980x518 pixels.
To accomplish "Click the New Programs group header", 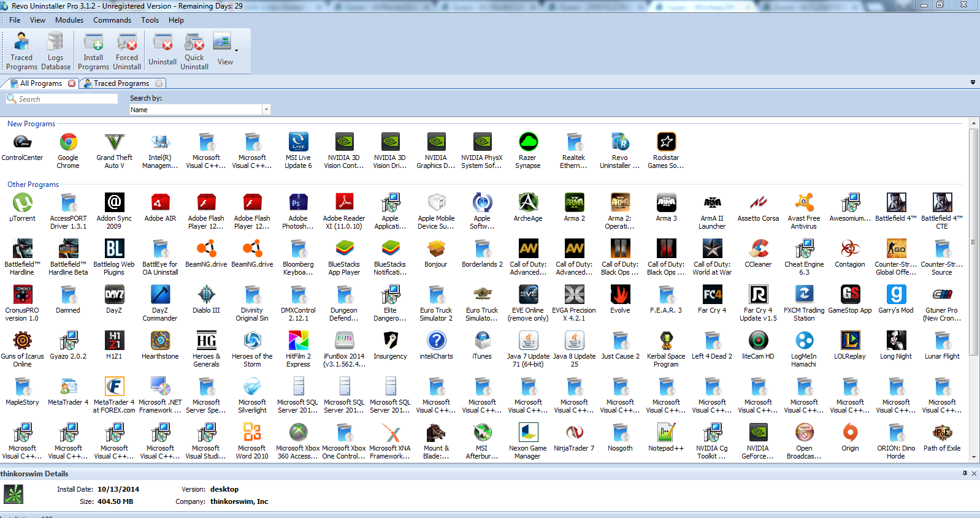I will 31,124.
